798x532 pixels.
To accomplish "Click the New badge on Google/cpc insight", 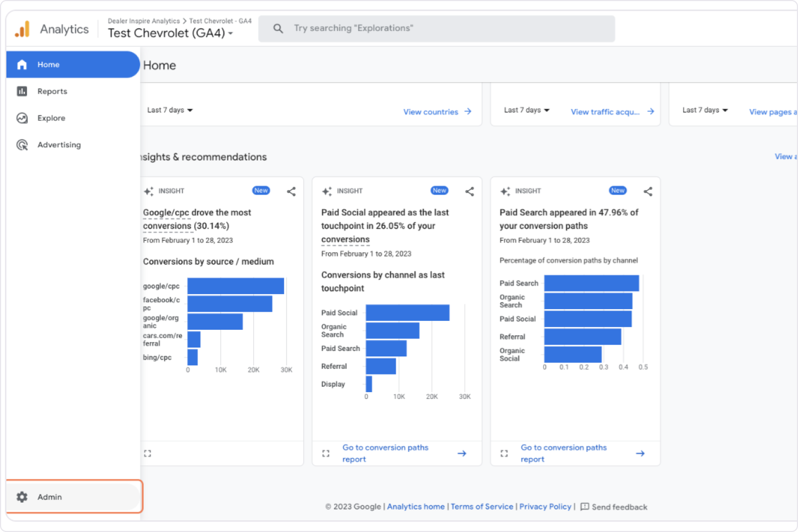I will (x=261, y=190).
